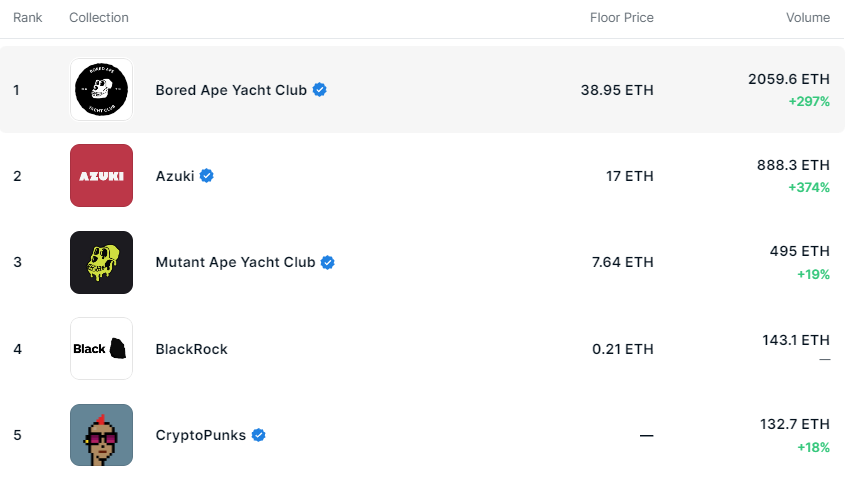
Task: Click the Mutant Ape Yacht Club thumbnail
Action: pos(101,263)
